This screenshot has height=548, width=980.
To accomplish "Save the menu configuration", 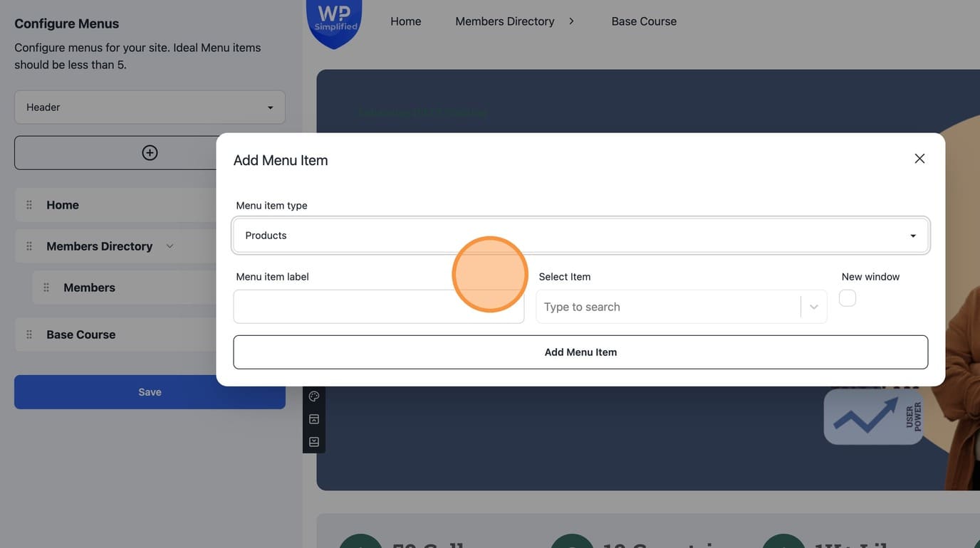I will click(x=150, y=392).
